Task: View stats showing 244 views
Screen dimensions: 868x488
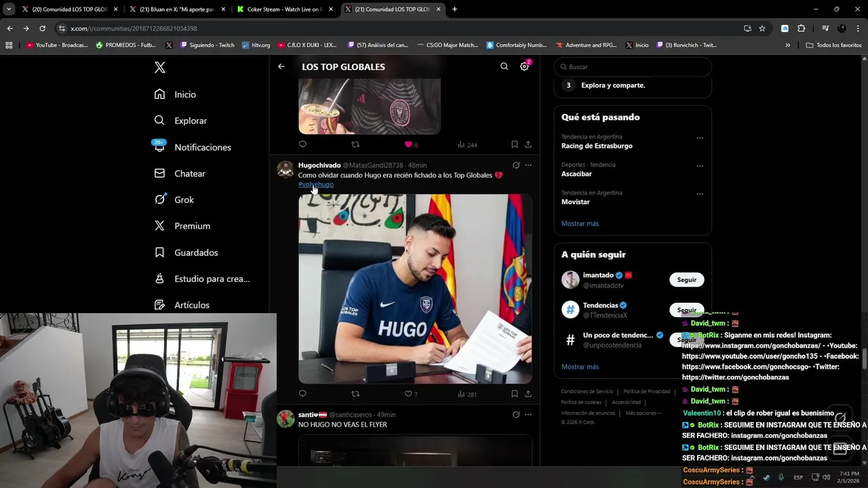Action: click(x=467, y=144)
